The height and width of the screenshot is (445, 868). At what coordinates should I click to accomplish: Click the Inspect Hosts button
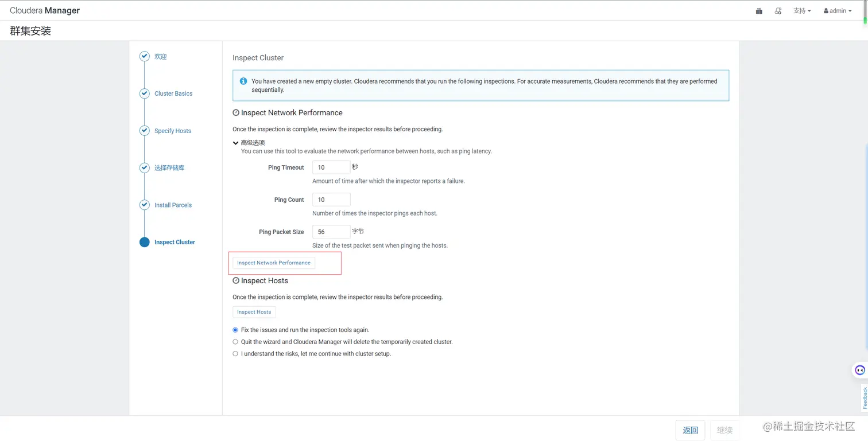tap(254, 312)
